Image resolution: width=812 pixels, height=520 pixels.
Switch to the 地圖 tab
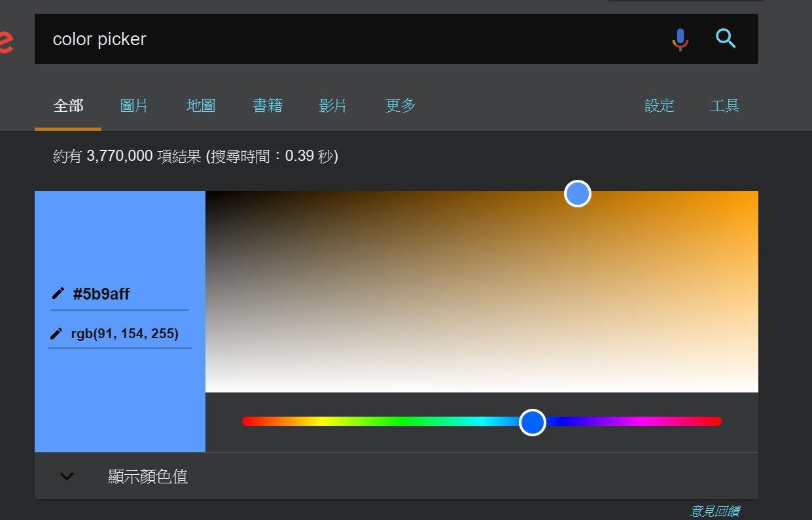(x=201, y=105)
